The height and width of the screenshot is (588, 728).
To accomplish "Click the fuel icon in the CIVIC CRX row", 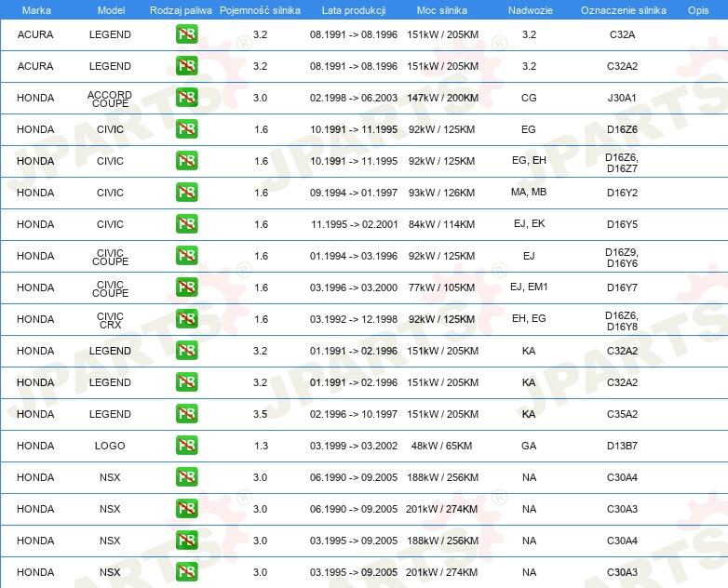I will [x=186, y=319].
